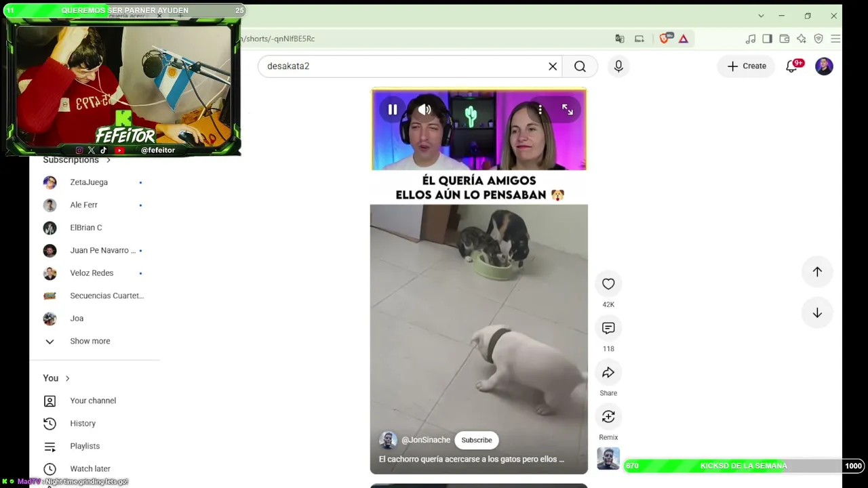
Task: Open Your channel in the sidebar
Action: pos(94,401)
